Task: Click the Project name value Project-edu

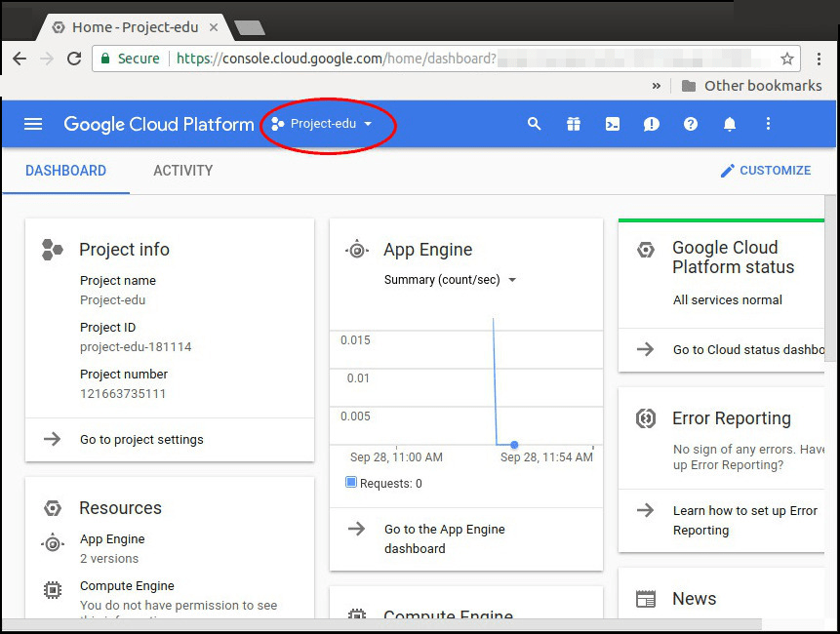Action: (112, 299)
